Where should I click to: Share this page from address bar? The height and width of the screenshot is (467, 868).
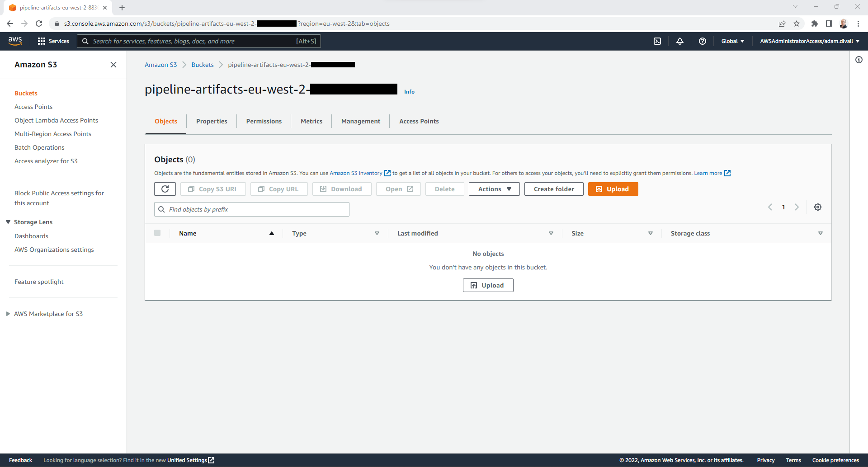pyautogui.click(x=782, y=24)
